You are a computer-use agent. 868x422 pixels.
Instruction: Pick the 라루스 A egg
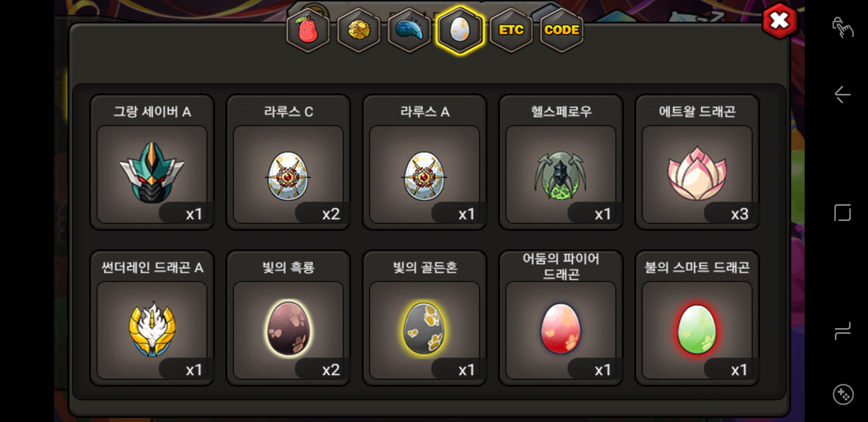[x=425, y=163]
